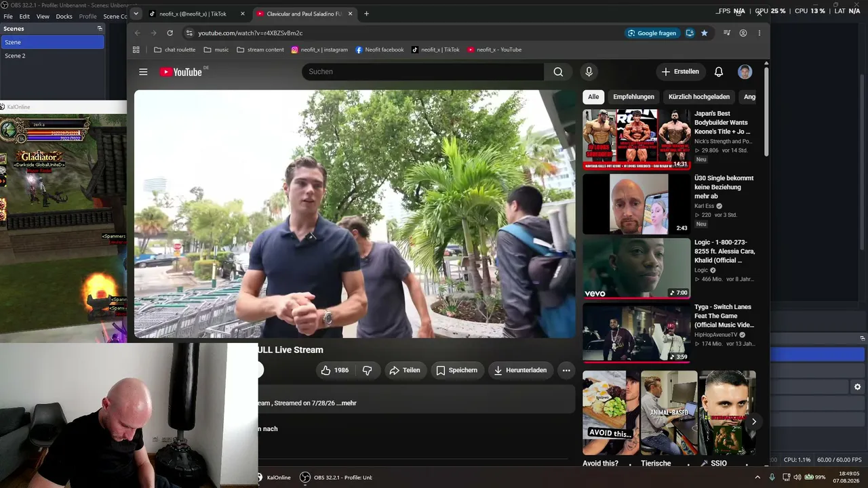Click the Chrome address bar URL

250,33
